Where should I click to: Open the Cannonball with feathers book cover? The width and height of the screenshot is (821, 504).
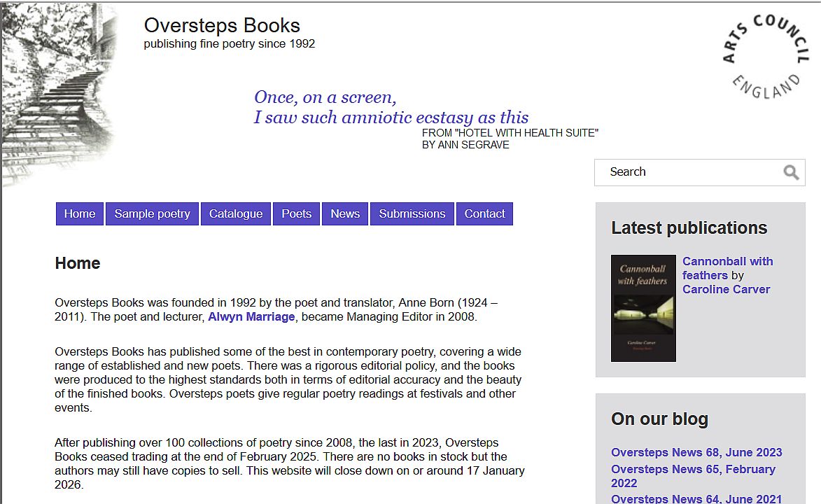(x=643, y=308)
